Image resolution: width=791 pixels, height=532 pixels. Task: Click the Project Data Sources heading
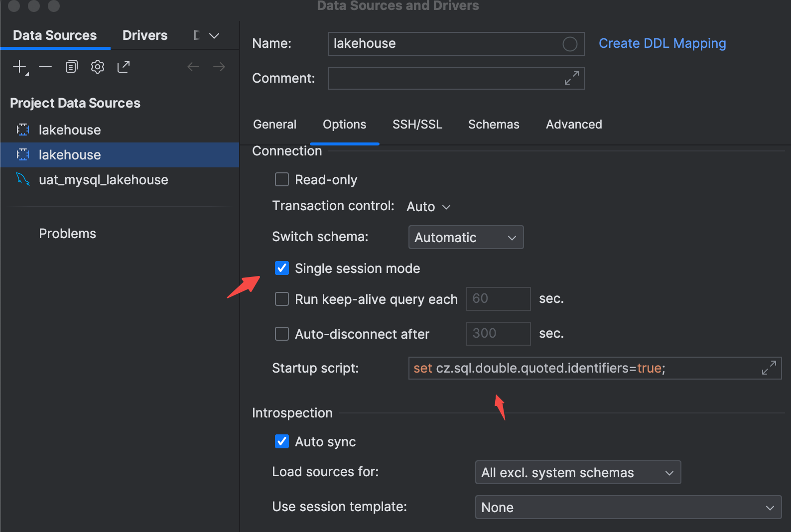click(75, 103)
